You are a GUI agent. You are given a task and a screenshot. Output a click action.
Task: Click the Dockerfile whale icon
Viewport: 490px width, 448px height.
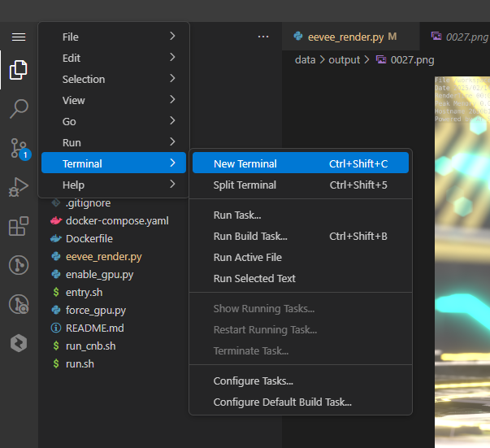(56, 238)
